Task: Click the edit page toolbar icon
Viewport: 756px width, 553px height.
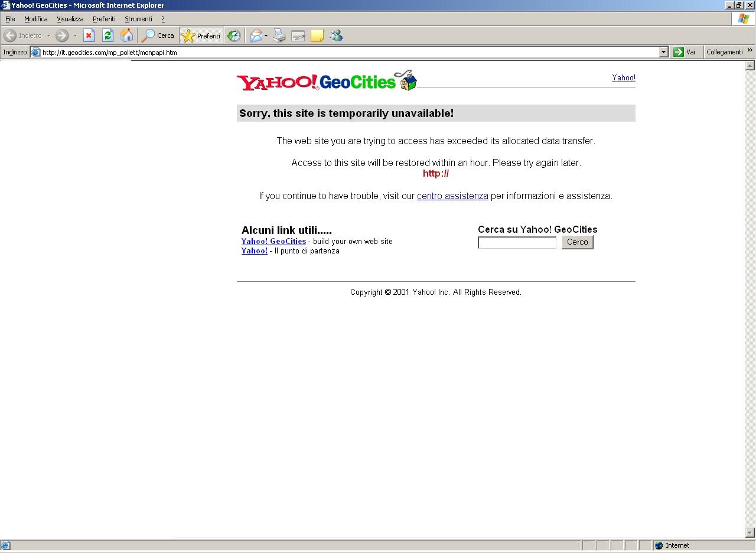Action: (298, 35)
